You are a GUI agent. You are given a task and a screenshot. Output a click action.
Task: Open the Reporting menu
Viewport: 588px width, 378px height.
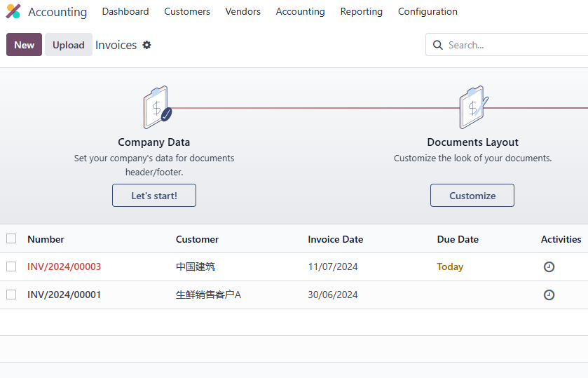point(362,12)
